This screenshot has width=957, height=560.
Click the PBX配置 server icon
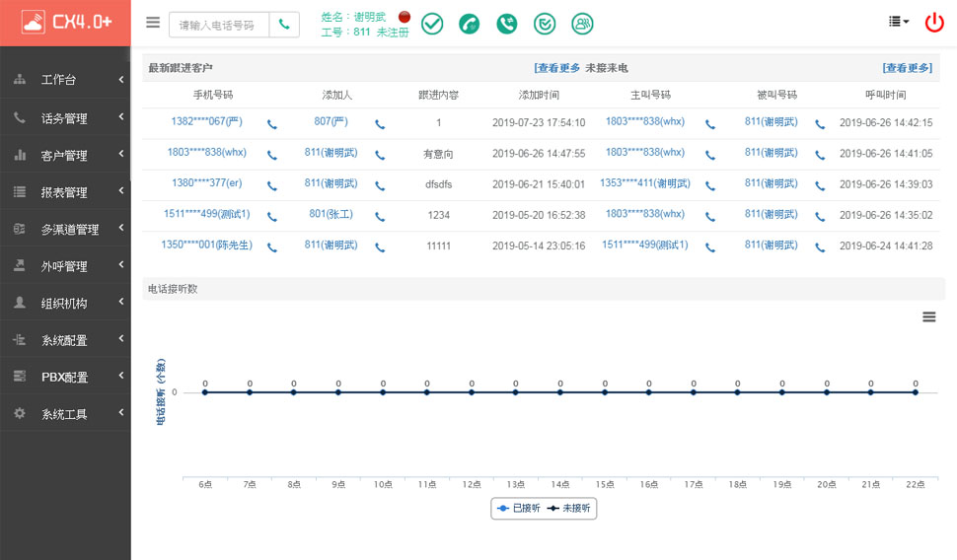(x=20, y=376)
